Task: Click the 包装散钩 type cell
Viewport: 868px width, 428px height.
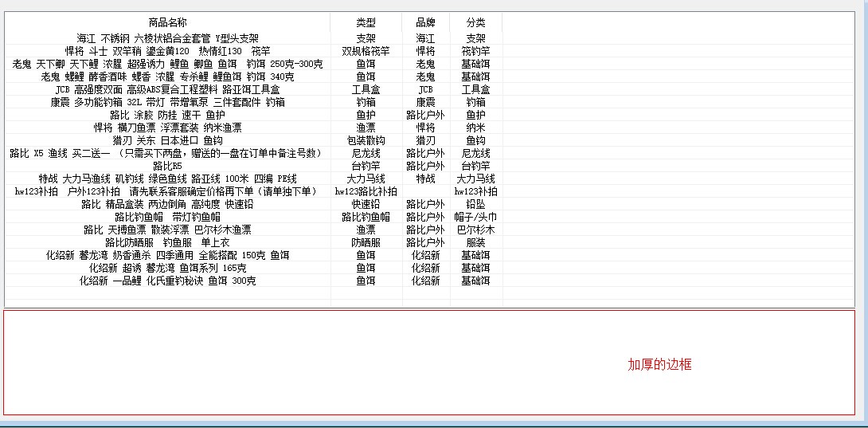Action: tap(366, 140)
